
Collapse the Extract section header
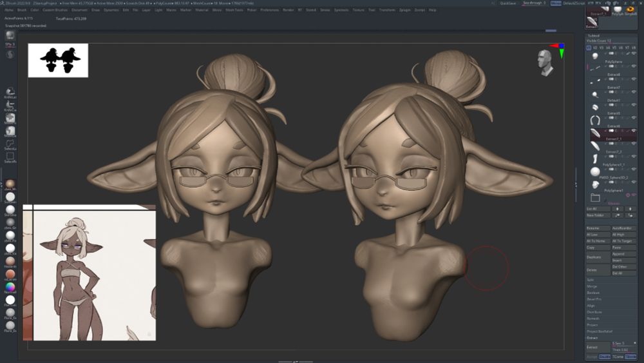tap(592, 338)
